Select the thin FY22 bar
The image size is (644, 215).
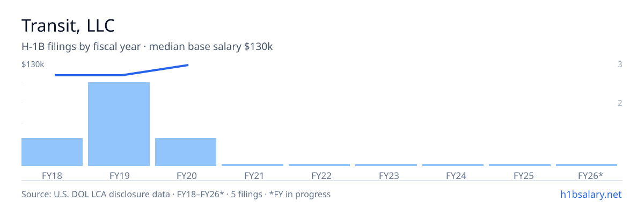point(319,165)
